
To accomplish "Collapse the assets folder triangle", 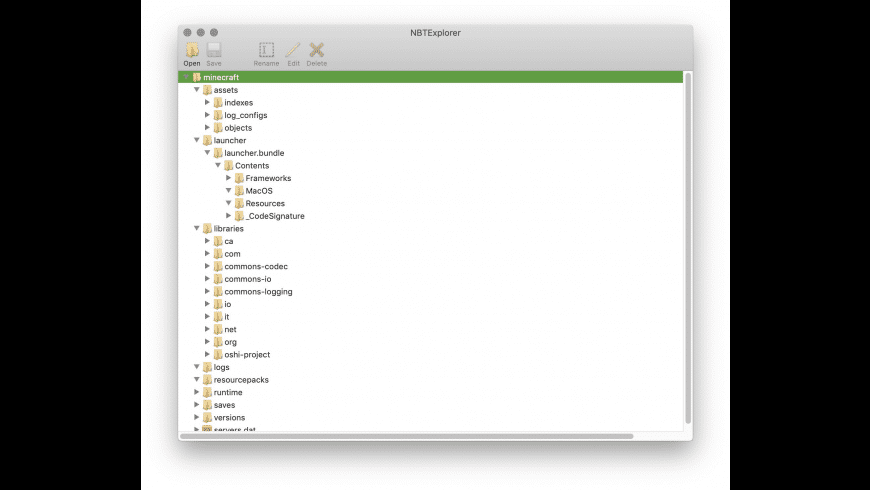I will click(196, 89).
